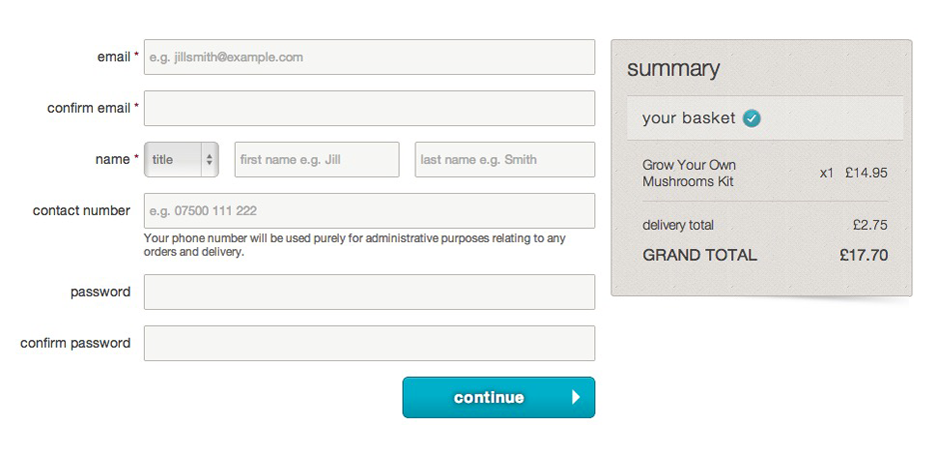Click the summary heading
This screenshot has width=941, height=453.
tap(673, 69)
